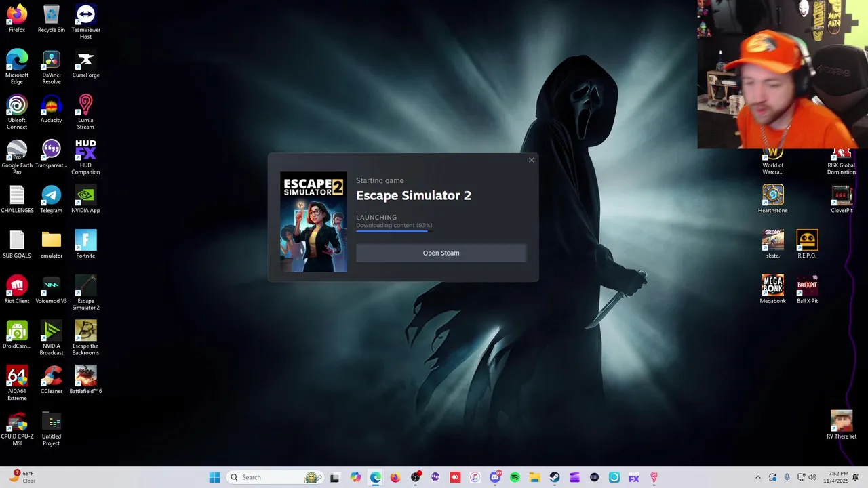Open Firefox from the taskbar
The image size is (868, 488).
click(395, 477)
